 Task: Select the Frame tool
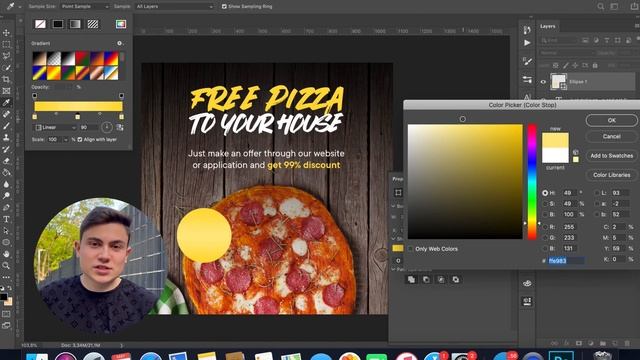coord(6,91)
